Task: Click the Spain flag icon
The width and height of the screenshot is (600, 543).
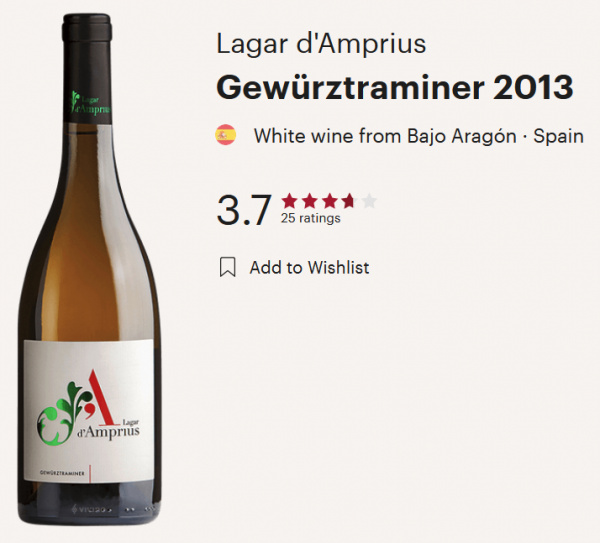Action: point(225,135)
